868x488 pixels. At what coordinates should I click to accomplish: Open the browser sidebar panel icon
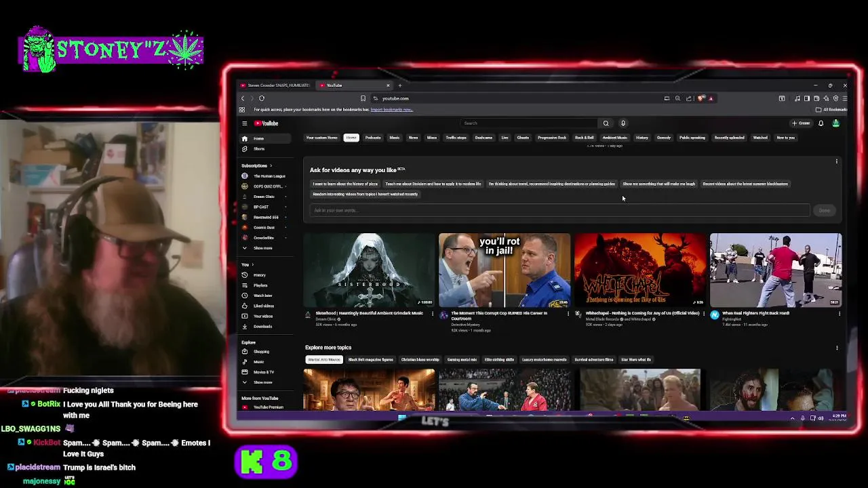tap(807, 98)
